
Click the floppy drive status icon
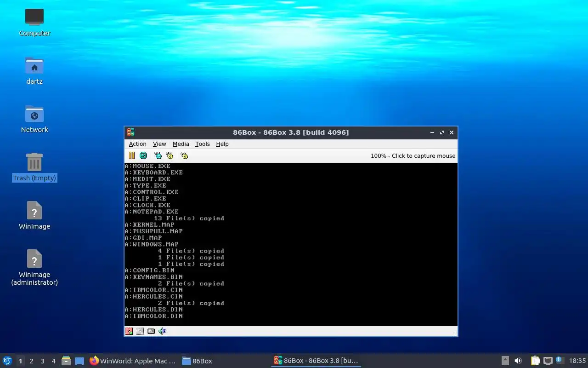point(129,331)
